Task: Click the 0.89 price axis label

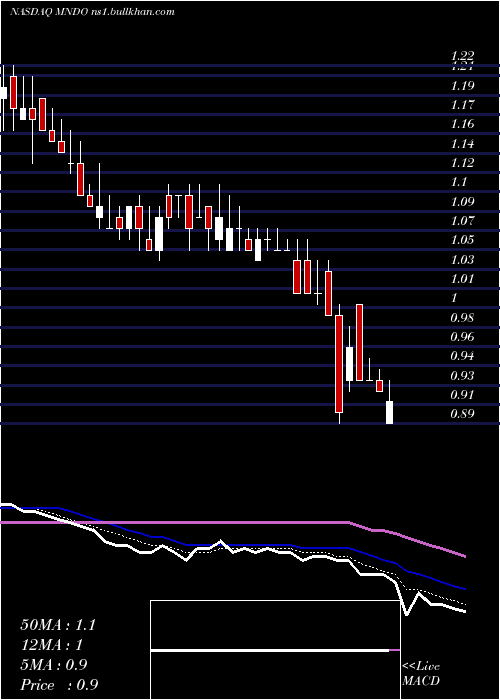Action: (x=462, y=414)
